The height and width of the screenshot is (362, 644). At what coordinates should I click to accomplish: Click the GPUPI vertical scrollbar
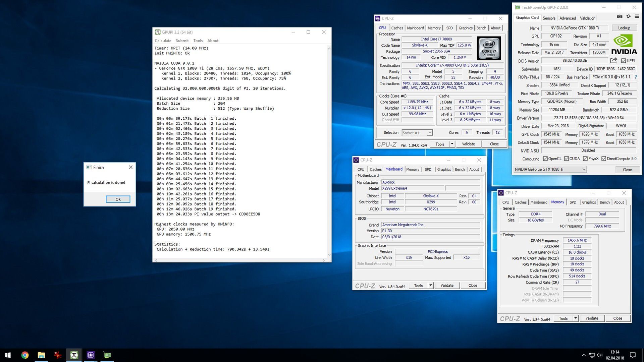[329, 152]
